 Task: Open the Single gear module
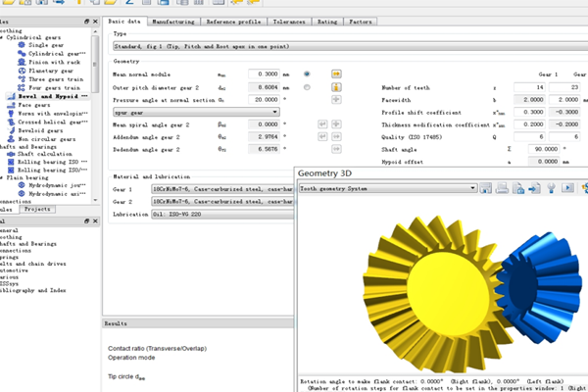click(x=46, y=45)
